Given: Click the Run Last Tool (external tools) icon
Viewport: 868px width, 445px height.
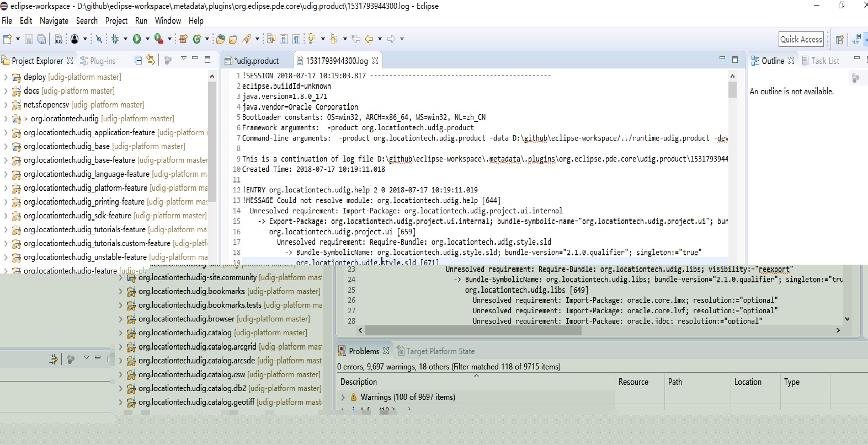Looking at the screenshot, I should pyautogui.click(x=158, y=39).
